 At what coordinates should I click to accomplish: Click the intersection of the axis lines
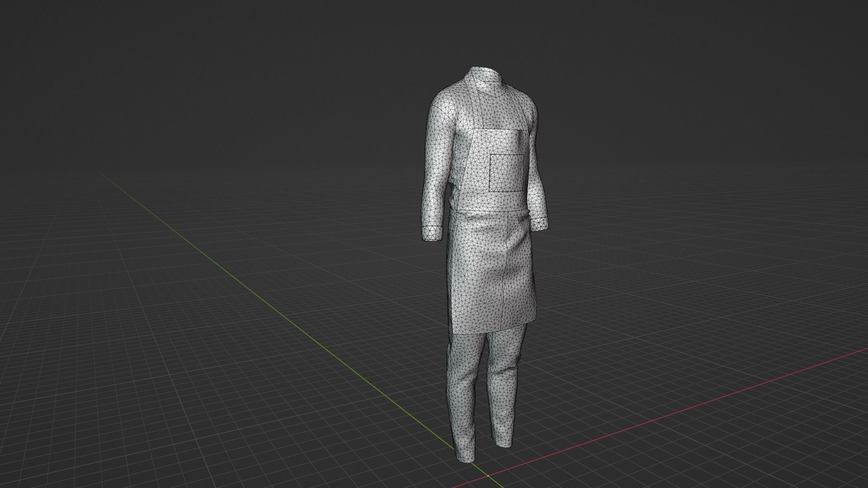[x=489, y=475]
